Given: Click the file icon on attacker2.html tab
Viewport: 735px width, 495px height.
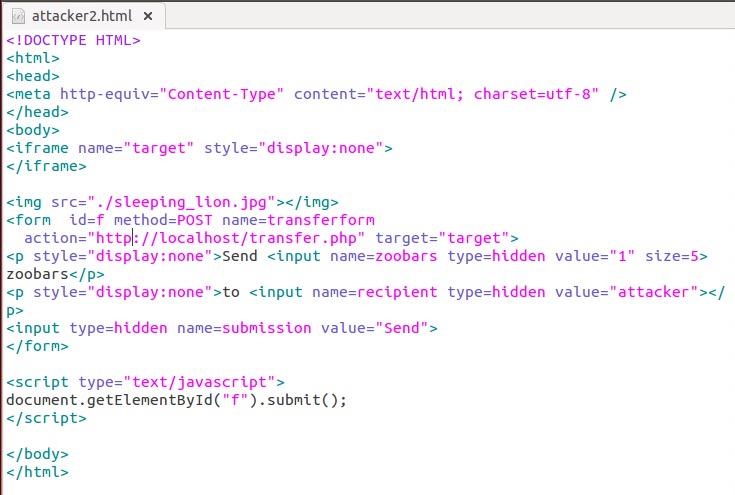Looking at the screenshot, I should [18, 16].
